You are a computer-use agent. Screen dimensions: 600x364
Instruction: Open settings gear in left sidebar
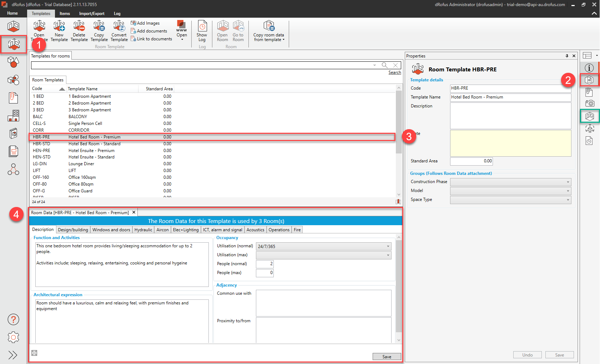[14, 337]
